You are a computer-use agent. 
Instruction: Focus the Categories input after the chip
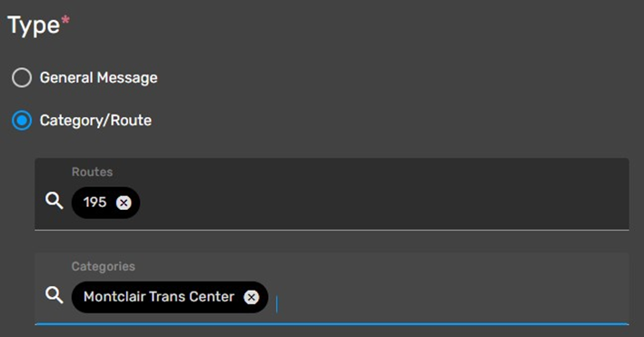tap(450, 297)
